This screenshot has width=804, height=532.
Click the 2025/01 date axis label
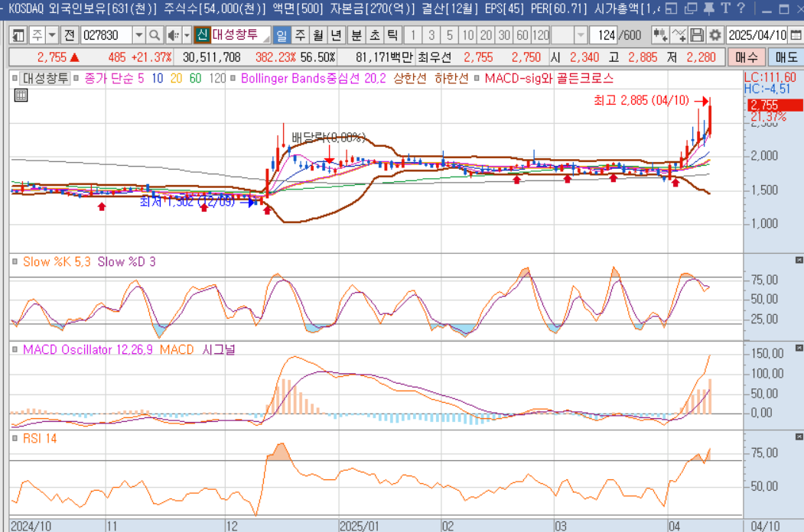point(359,526)
